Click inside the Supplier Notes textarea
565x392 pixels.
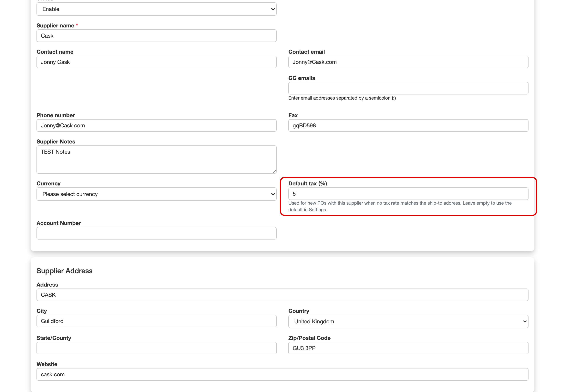coord(156,160)
